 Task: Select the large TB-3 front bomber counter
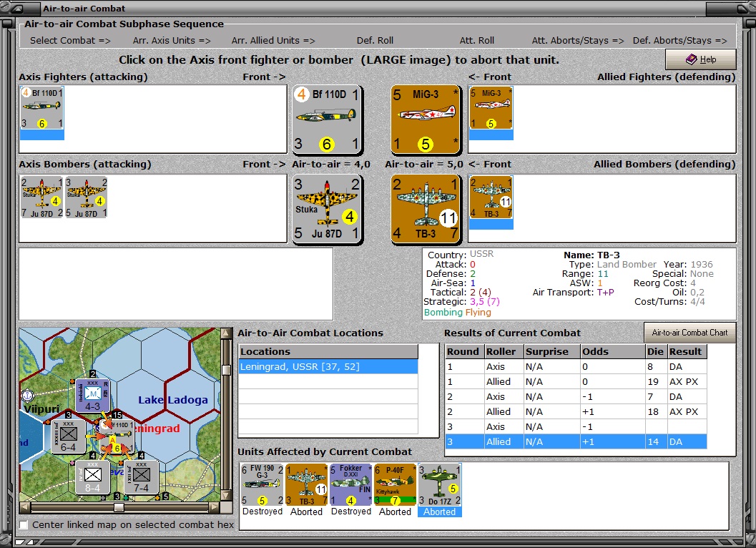426,208
